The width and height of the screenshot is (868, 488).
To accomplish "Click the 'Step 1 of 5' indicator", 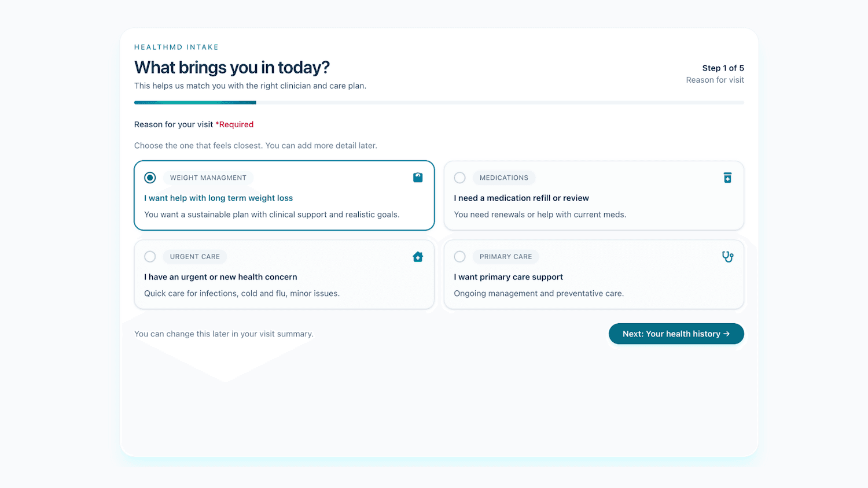I will pyautogui.click(x=723, y=68).
